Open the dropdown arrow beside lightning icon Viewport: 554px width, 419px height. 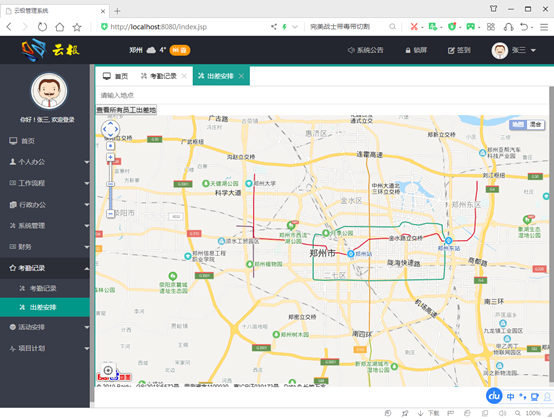295,26
